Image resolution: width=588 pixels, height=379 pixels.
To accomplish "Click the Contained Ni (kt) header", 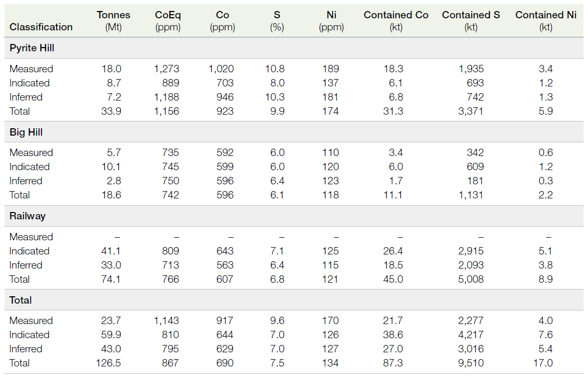I will pyautogui.click(x=546, y=21).
